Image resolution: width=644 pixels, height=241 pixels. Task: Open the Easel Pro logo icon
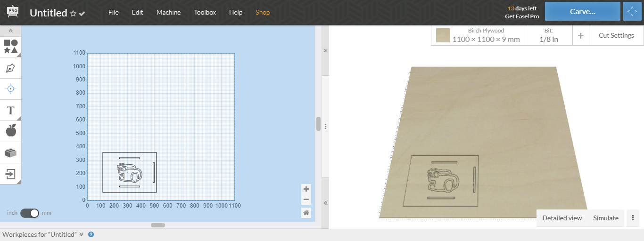[13, 12]
